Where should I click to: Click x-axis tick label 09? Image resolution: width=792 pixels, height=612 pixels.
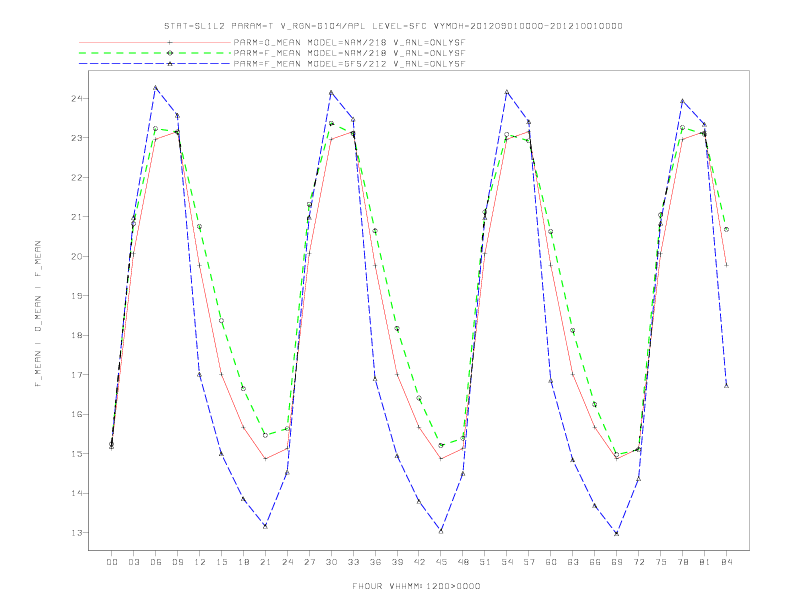pyautogui.click(x=178, y=562)
